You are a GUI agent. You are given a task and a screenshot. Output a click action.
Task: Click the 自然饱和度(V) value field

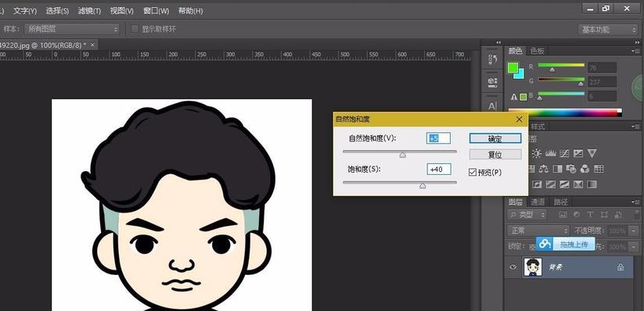(x=438, y=138)
